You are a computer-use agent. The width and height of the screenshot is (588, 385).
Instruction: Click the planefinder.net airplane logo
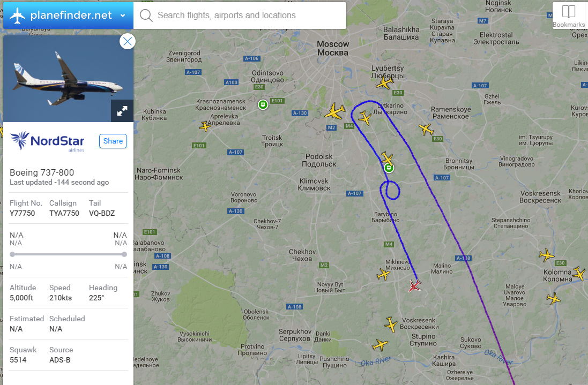click(x=17, y=16)
